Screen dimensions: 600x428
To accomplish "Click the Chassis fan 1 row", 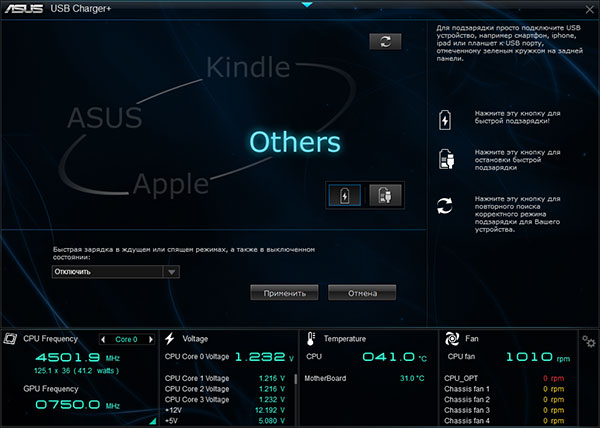I will click(504, 389).
